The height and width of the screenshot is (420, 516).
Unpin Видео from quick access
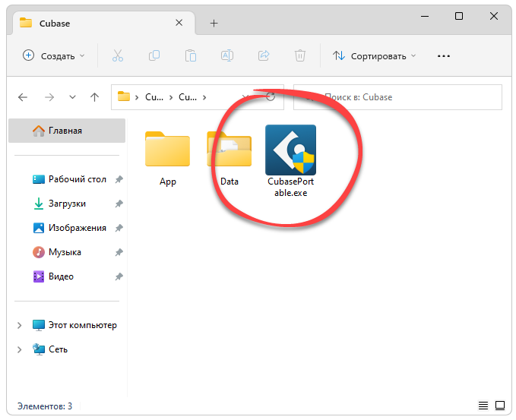tap(119, 276)
